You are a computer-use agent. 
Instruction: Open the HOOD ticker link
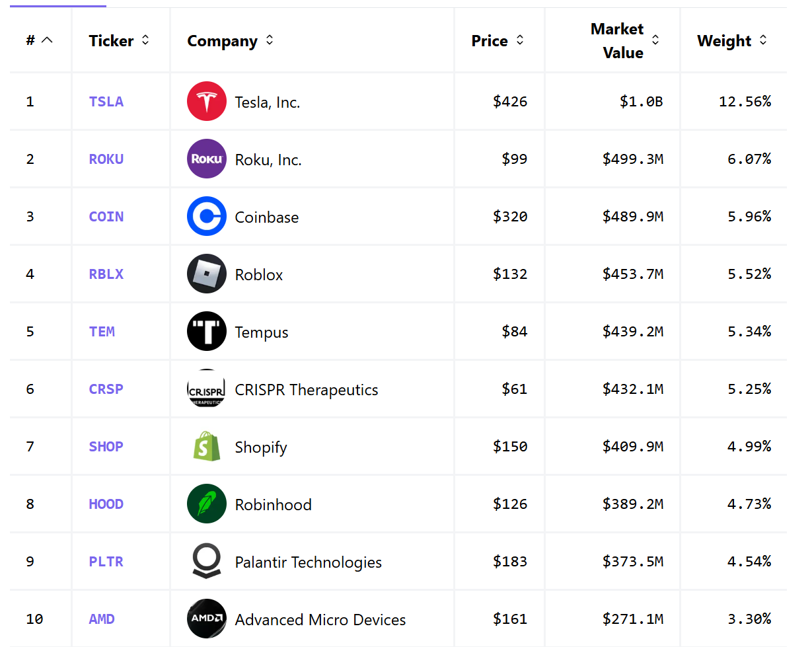coord(106,504)
